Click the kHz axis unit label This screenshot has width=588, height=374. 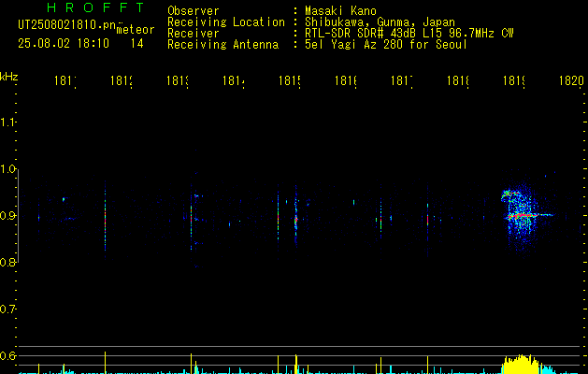[8, 77]
